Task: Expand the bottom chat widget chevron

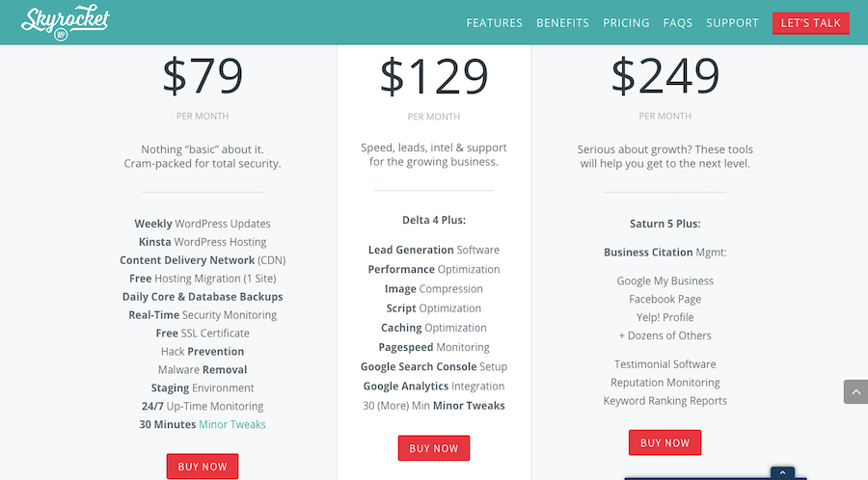Action: (782, 473)
